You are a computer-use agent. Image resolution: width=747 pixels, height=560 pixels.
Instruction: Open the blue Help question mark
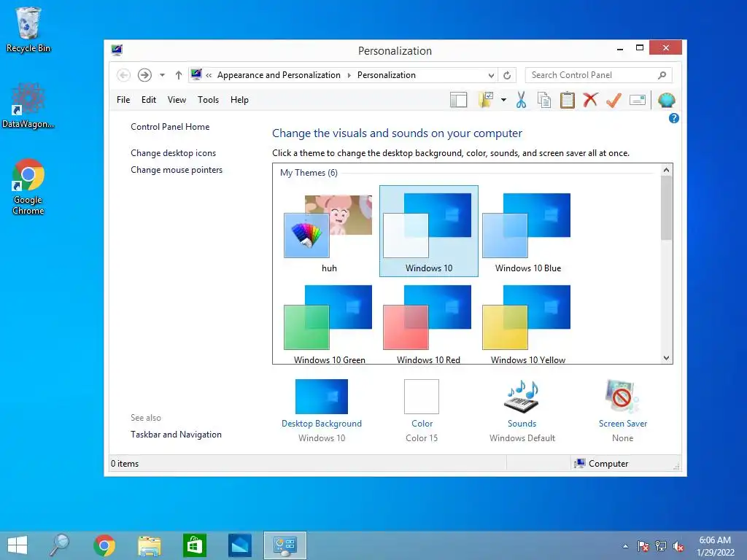click(673, 119)
